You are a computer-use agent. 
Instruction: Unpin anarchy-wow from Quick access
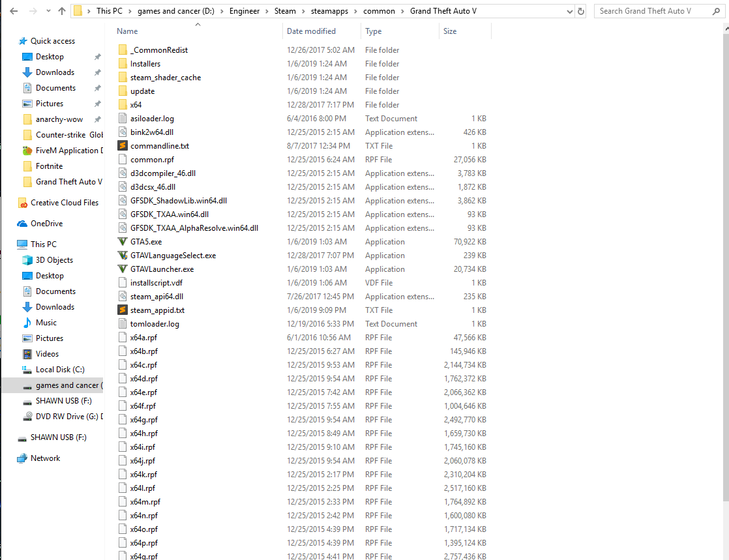(x=98, y=119)
